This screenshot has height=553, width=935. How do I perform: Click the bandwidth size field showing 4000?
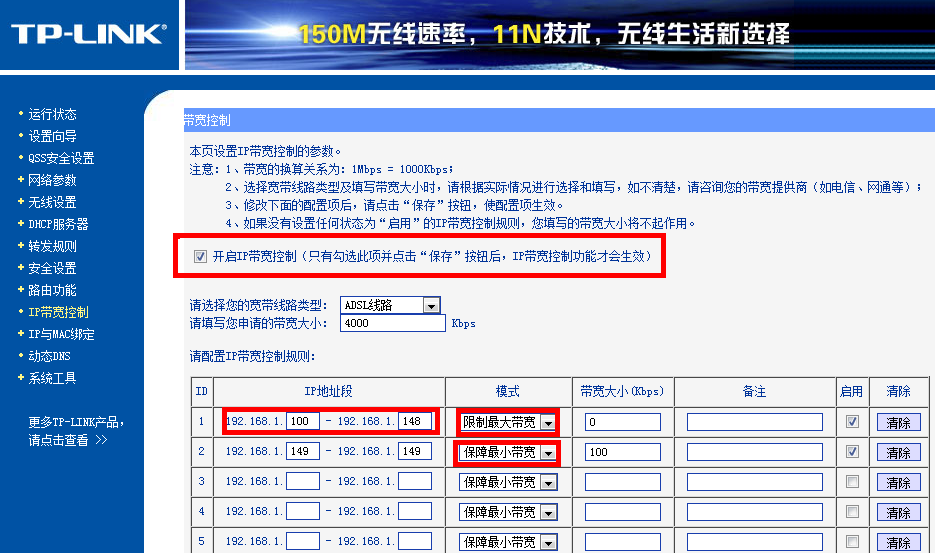click(x=392, y=323)
